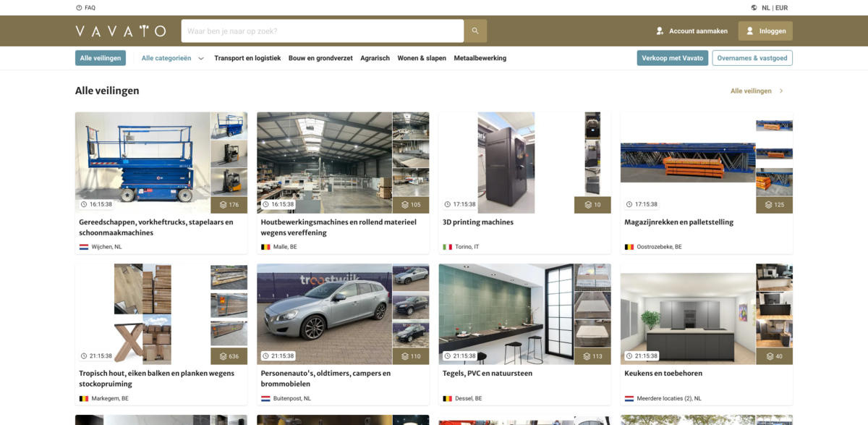Select the Transport en logistiek category
This screenshot has width=868, height=425.
(249, 58)
